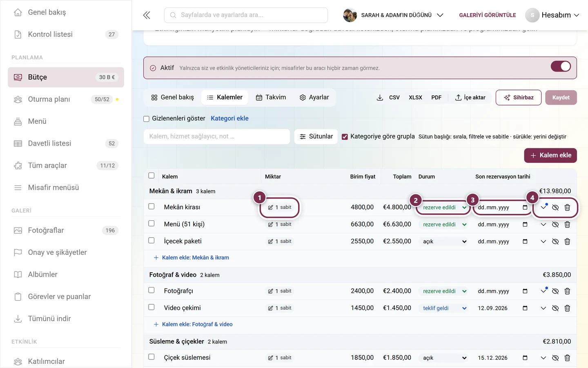Expand the Menü (51 kişi) row chevron
588x368 pixels.
tap(543, 224)
